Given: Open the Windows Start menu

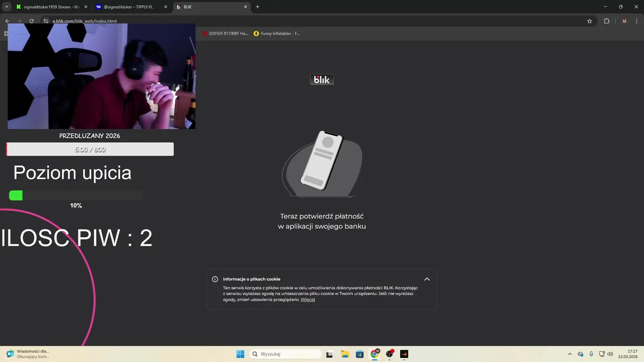Looking at the screenshot, I should [240, 354].
